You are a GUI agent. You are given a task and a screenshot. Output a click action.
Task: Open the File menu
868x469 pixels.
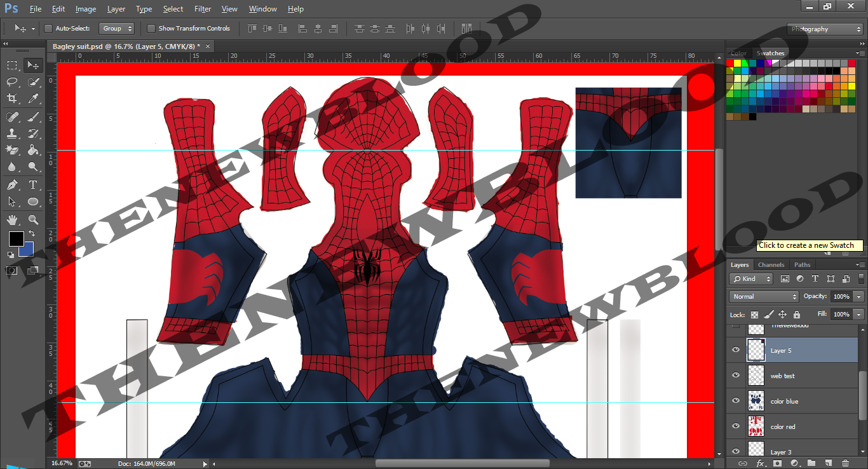coord(36,9)
